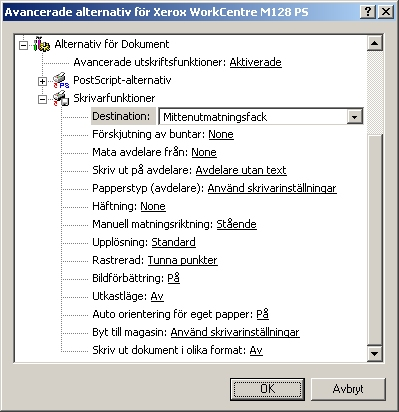The image size is (399, 412).
Task: Click Av value for olika format
Action: 256,350
